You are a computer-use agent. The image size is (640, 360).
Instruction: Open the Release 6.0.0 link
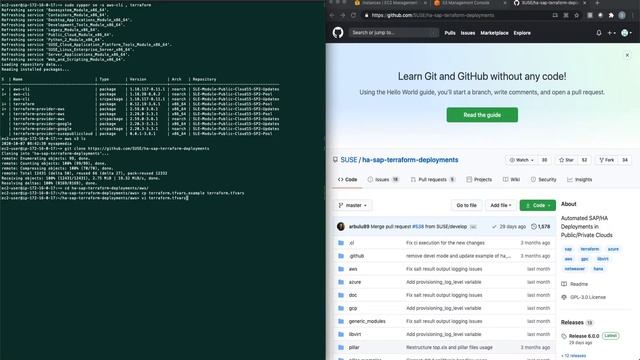point(584,336)
